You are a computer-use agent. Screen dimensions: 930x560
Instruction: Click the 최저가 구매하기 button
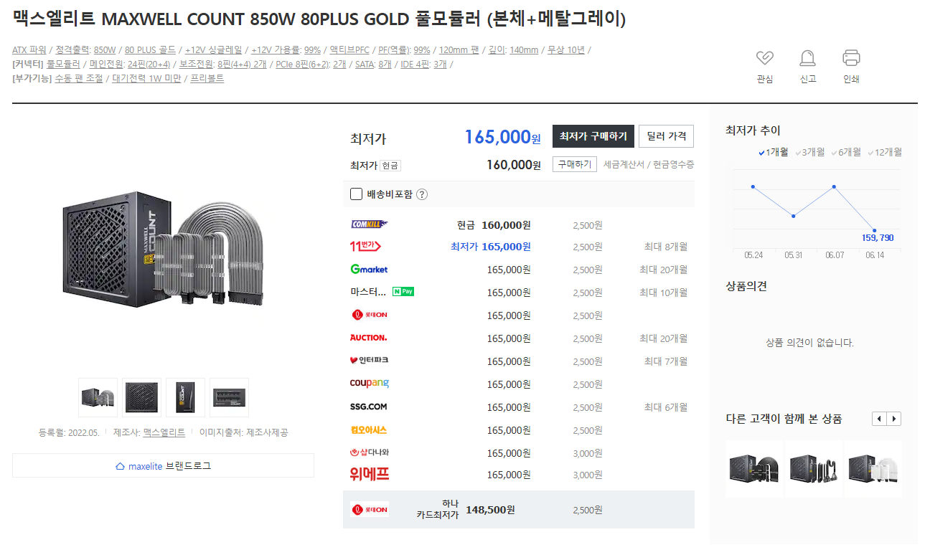coord(593,136)
